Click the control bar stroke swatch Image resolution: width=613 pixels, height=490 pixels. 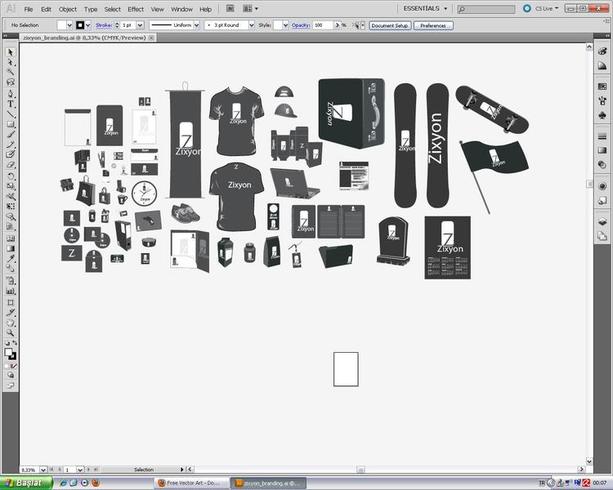point(80,25)
